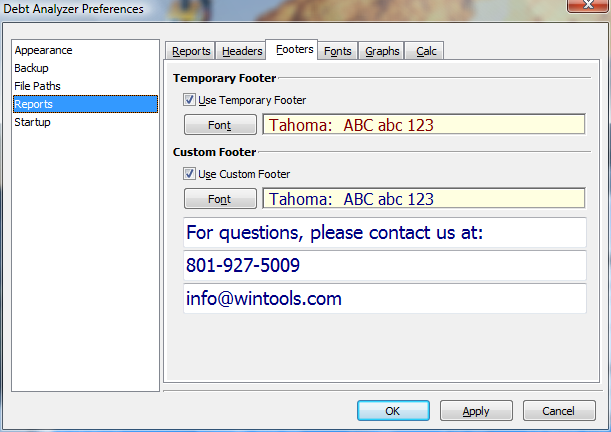Image resolution: width=611 pixels, height=432 pixels.
Task: Select Backup in the category list
Action: [x=31, y=68]
